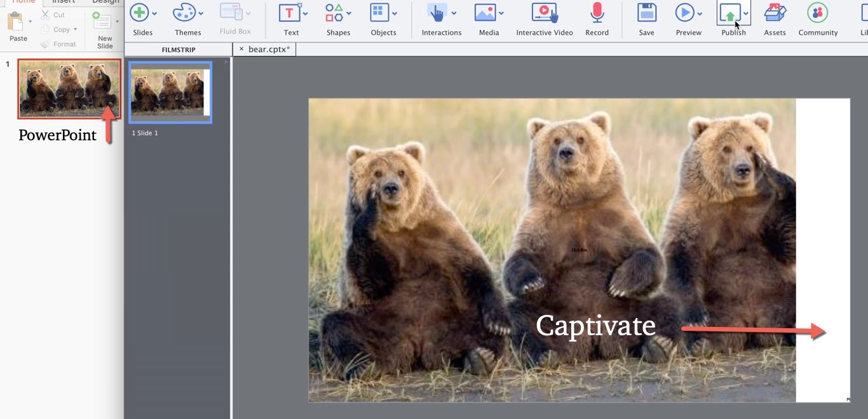
Task: Open the Community icon
Action: pos(817,13)
